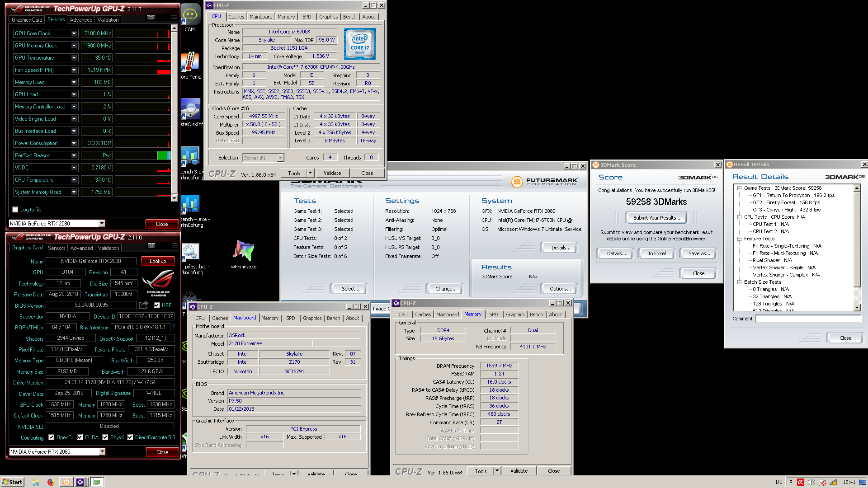Click the screenshot camera icon in GPU-Z Graphics Card window

[x=151, y=245]
